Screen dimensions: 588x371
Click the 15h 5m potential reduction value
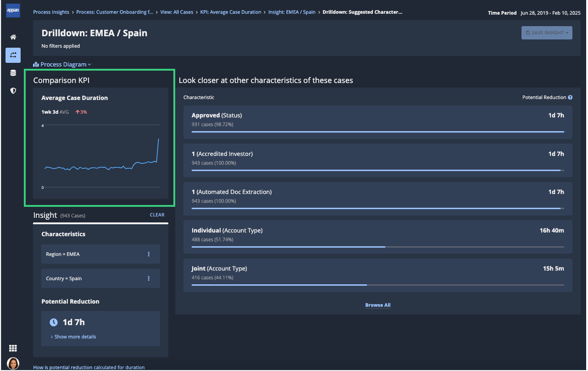pos(554,269)
